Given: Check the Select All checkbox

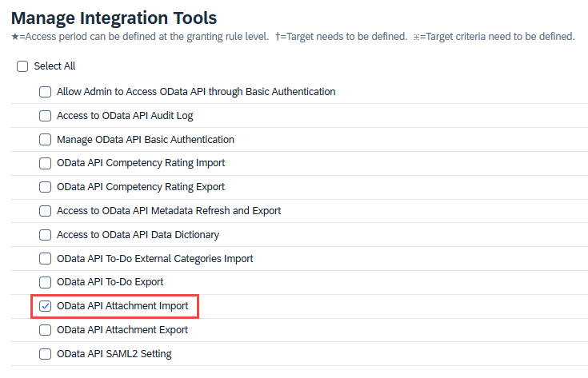Looking at the screenshot, I should pyautogui.click(x=22, y=66).
